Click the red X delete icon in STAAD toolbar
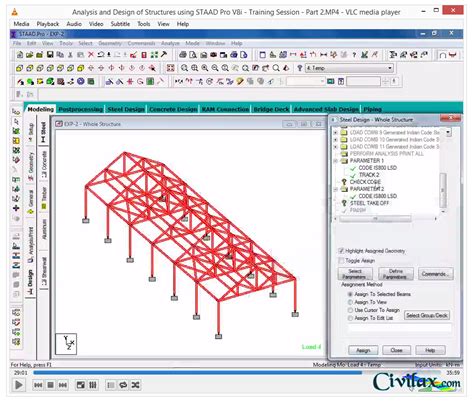 click(x=91, y=55)
